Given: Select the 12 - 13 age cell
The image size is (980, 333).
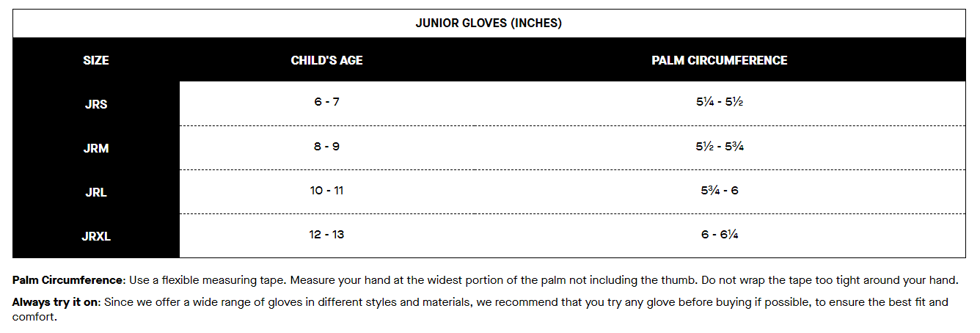Looking at the screenshot, I should click(326, 235).
